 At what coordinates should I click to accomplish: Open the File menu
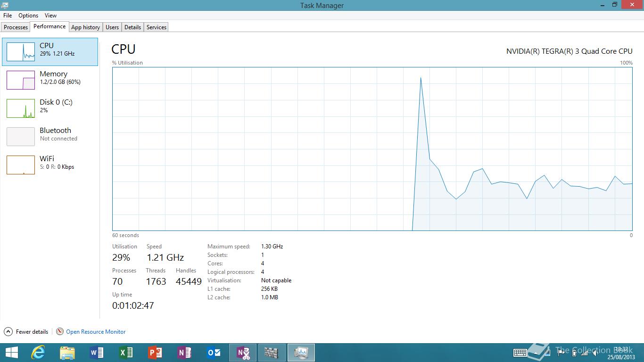(7, 16)
